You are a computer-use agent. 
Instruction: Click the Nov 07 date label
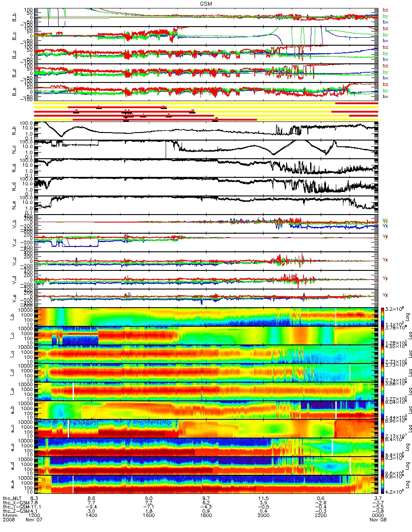click(x=35, y=520)
